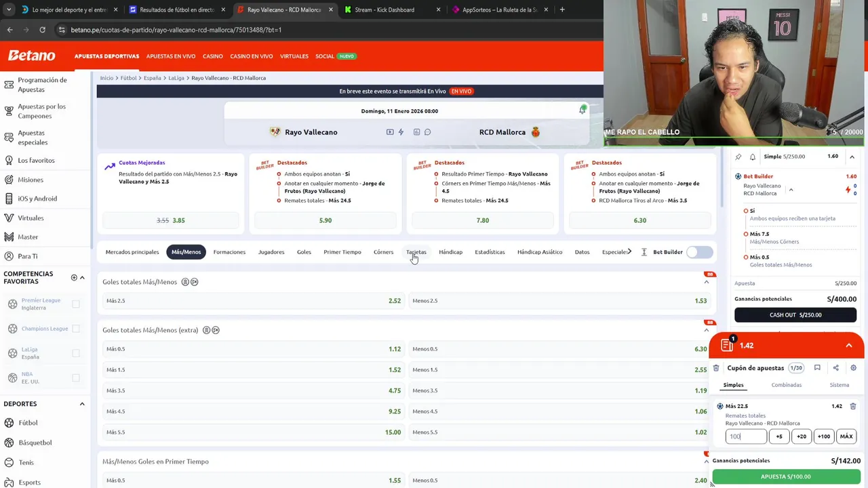The height and width of the screenshot is (488, 868).
Task: Switch to Tarjetas market tab
Action: [416, 252]
